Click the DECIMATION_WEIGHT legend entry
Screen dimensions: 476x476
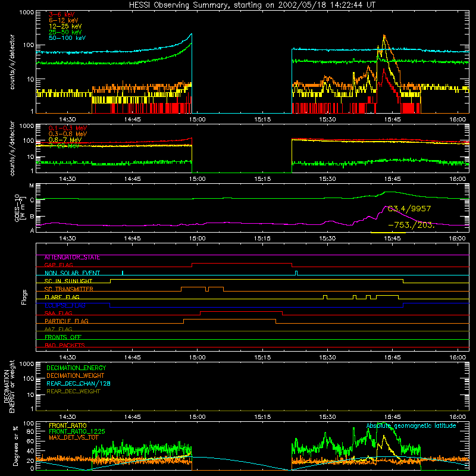click(76, 375)
